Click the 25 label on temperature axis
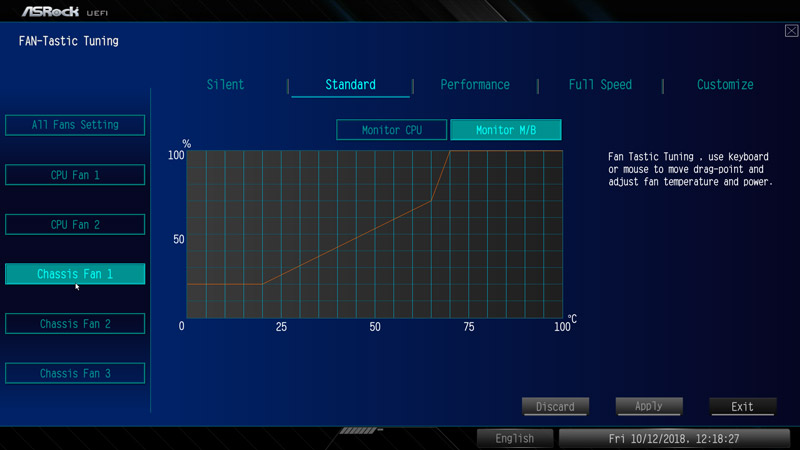800x450 pixels. [281, 327]
